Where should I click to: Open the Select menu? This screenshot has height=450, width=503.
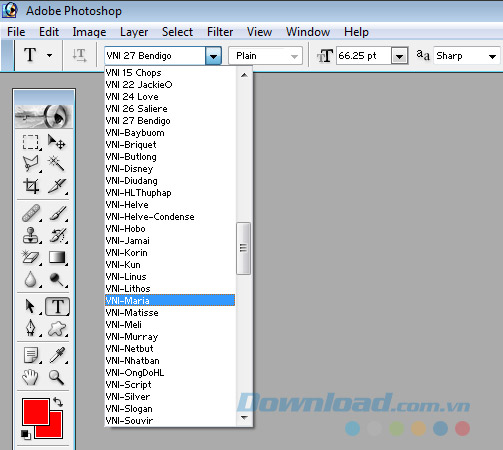click(x=177, y=32)
